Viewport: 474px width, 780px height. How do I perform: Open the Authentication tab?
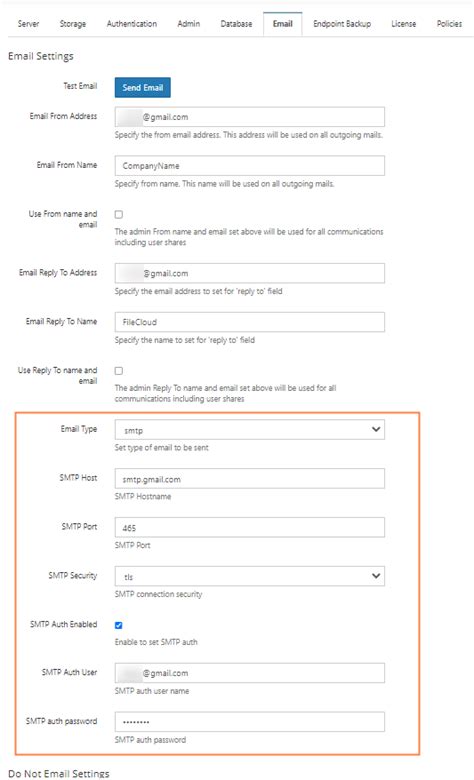132,24
